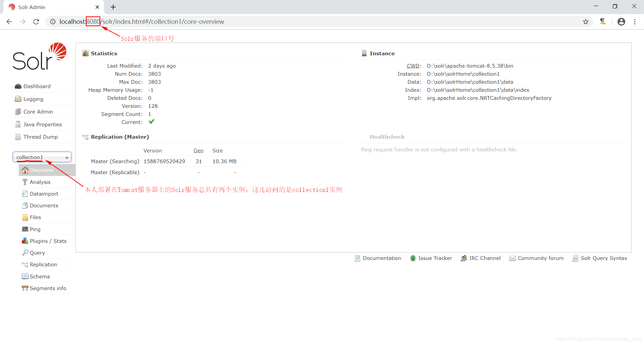Click the Core Admin icon
The width and height of the screenshot is (644, 345).
coord(18,112)
